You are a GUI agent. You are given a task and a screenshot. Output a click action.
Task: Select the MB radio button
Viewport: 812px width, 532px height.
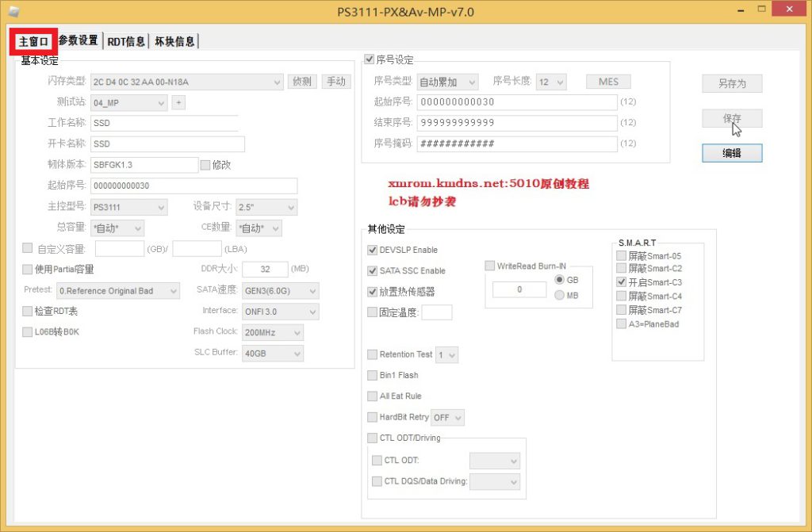pos(560,296)
